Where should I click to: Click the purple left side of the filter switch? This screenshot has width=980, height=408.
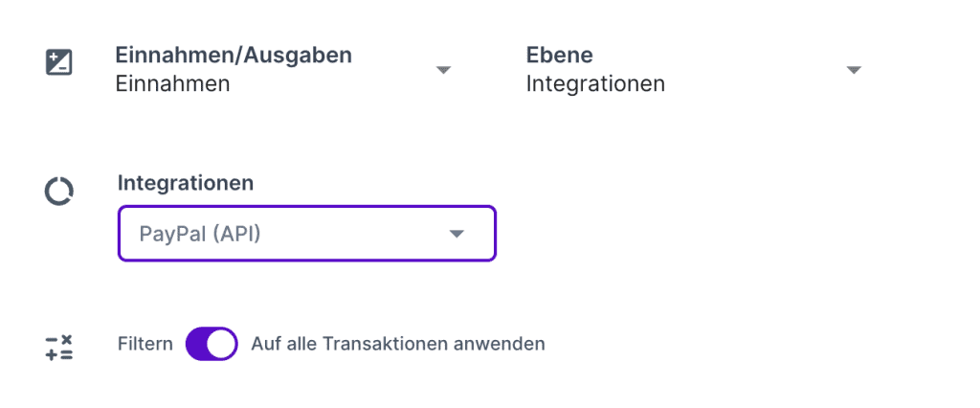pos(198,343)
